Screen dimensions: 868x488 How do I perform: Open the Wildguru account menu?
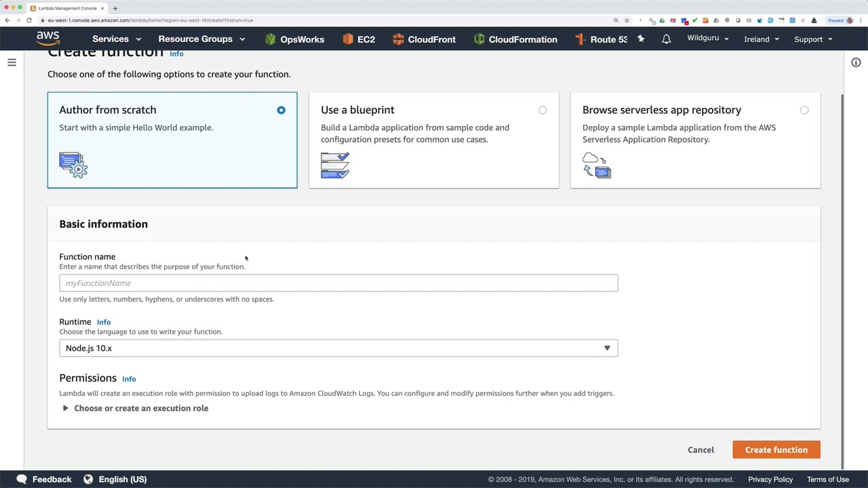pyautogui.click(x=708, y=39)
